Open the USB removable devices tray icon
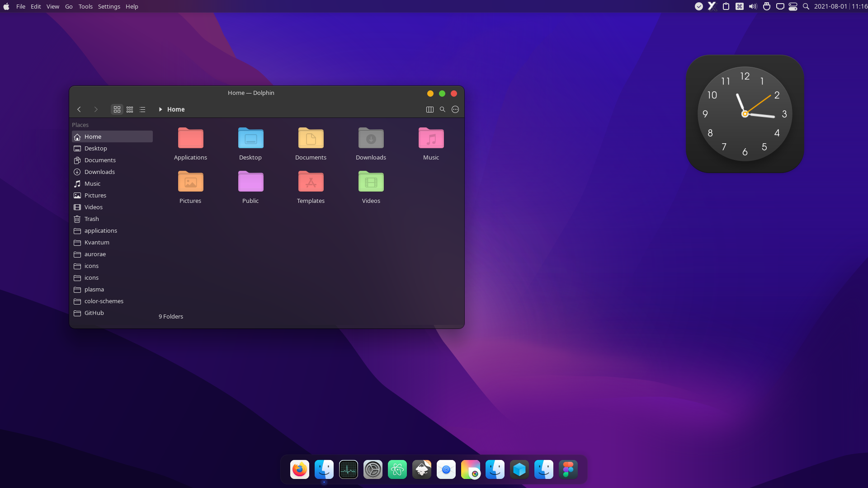 click(x=767, y=6)
